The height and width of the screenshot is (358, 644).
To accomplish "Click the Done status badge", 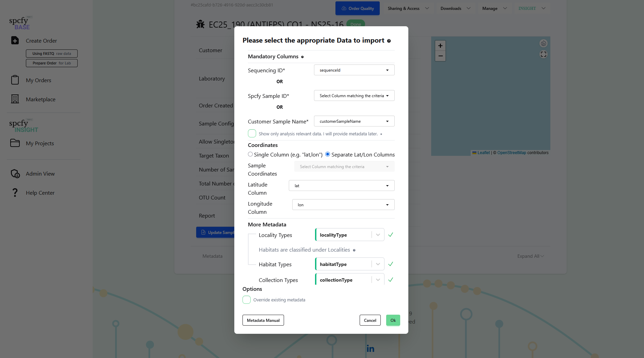I will [356, 24].
